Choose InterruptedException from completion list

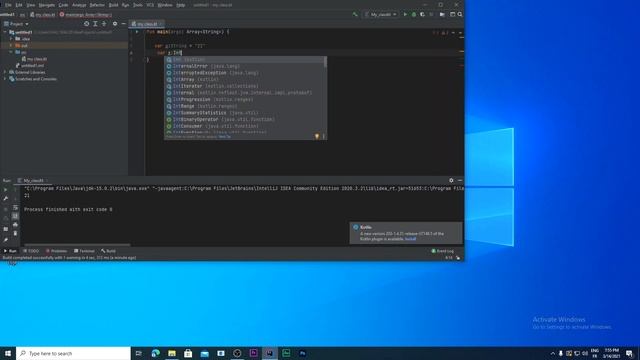click(x=245, y=73)
